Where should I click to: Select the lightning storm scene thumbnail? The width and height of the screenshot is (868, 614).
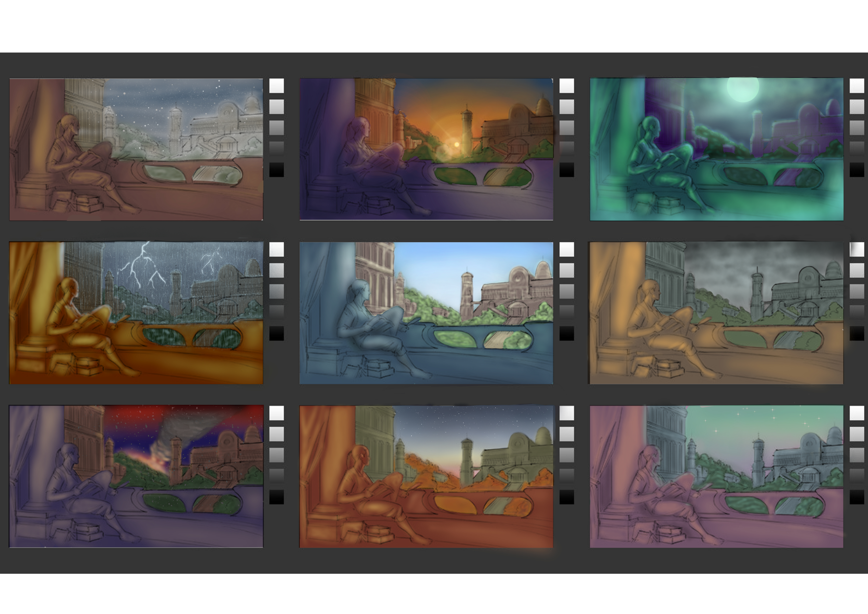136,313
